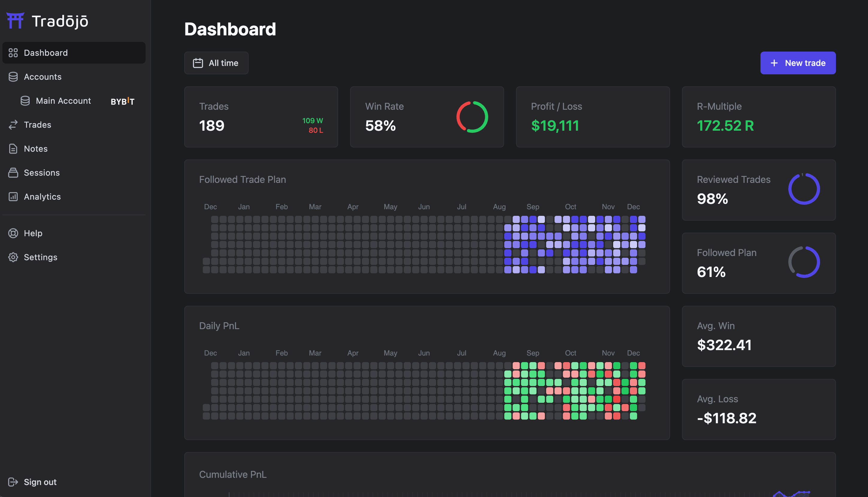
Task: Click the Sessions lock icon
Action: [13, 172]
